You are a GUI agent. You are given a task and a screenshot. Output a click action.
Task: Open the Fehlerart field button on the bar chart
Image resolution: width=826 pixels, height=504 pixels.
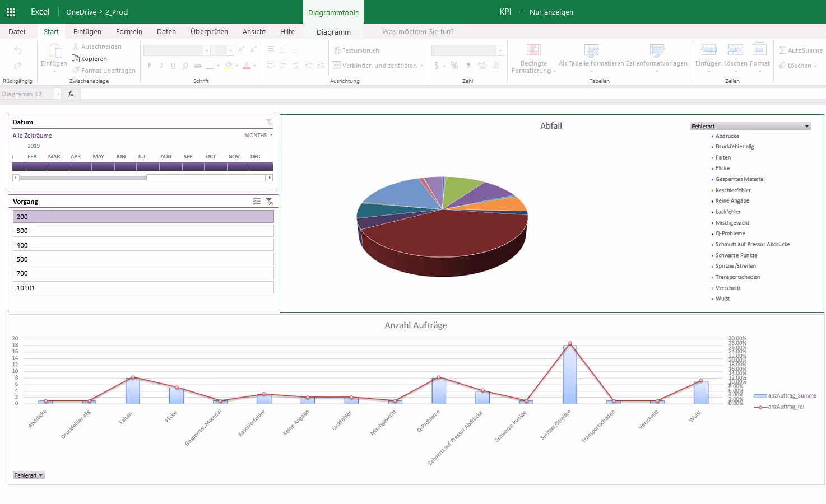[28, 475]
